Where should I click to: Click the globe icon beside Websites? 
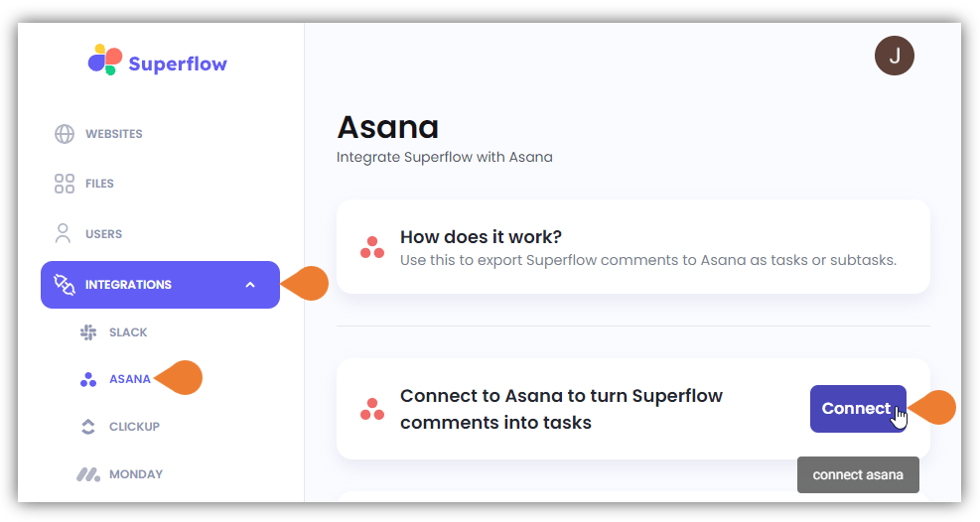coord(65,134)
